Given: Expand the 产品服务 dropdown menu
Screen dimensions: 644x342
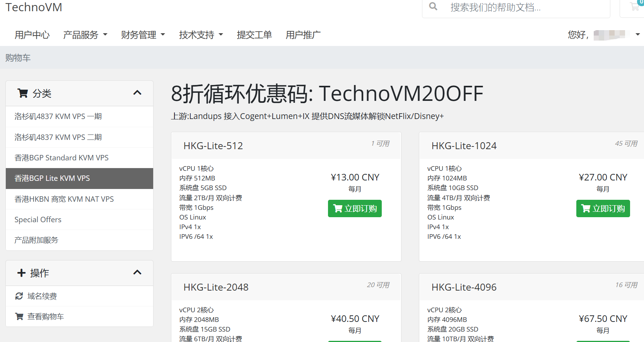Looking at the screenshot, I should pyautogui.click(x=85, y=35).
